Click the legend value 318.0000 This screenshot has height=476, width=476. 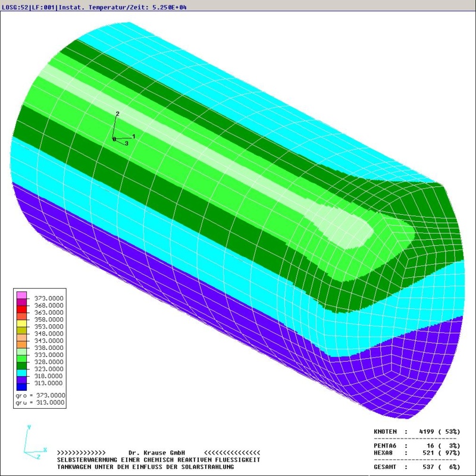point(49,376)
